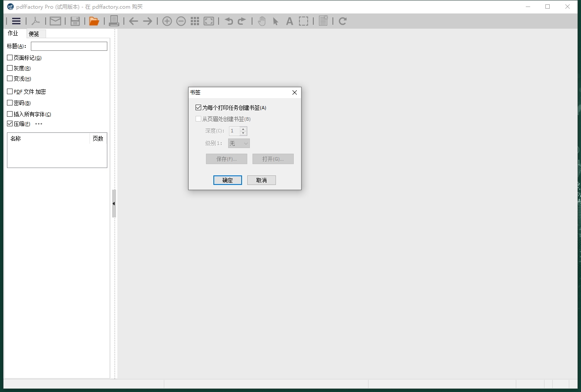Click the redo arrow icon
The image size is (581, 392).
[242, 21]
